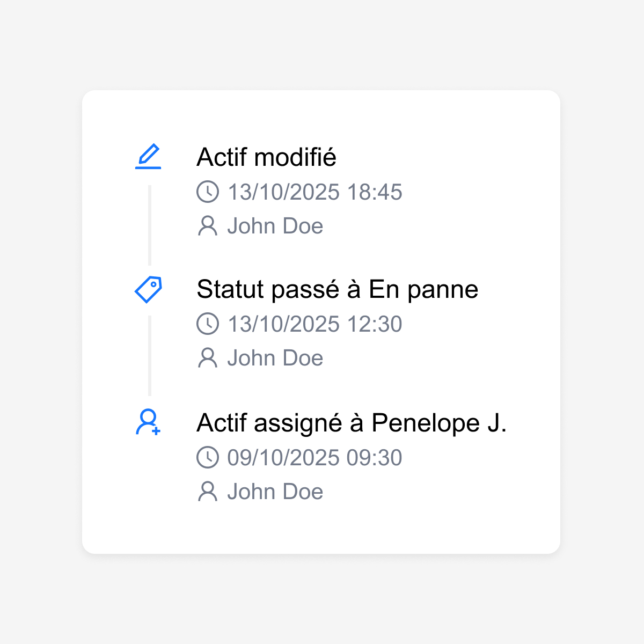Click the timestamp 13/10/2025 12:30
This screenshot has width=644, height=644.
click(x=314, y=323)
